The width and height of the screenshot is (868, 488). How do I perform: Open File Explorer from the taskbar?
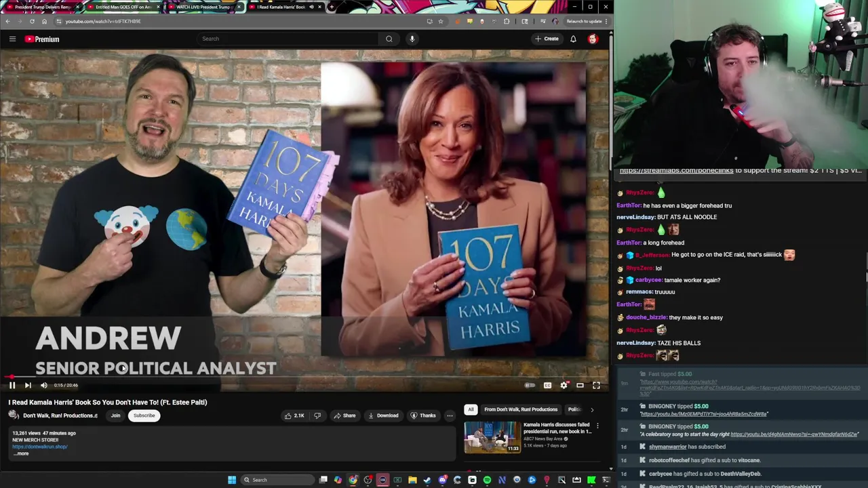(x=412, y=480)
